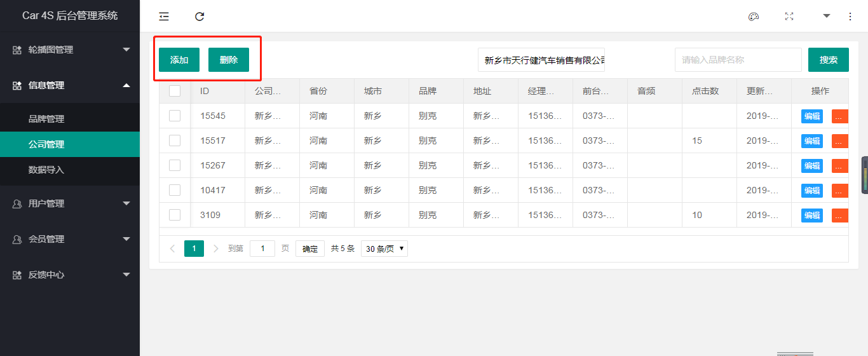Check the row with ID 15545
868x356 pixels.
[x=175, y=116]
